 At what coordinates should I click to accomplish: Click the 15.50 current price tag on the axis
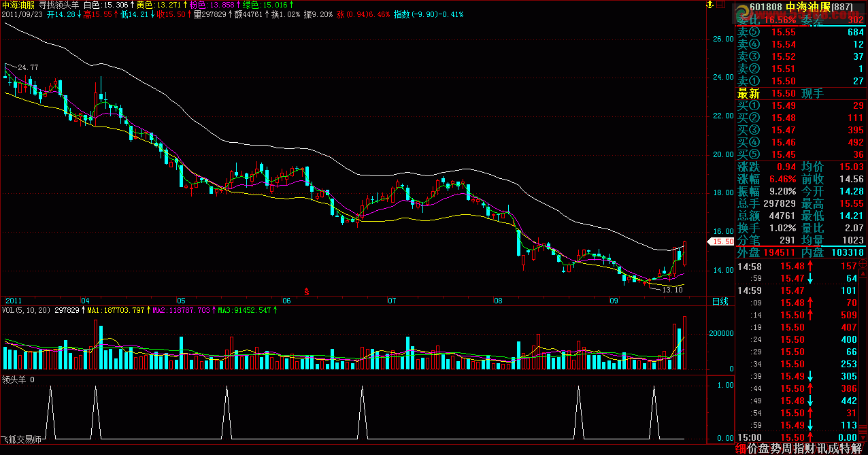click(720, 241)
